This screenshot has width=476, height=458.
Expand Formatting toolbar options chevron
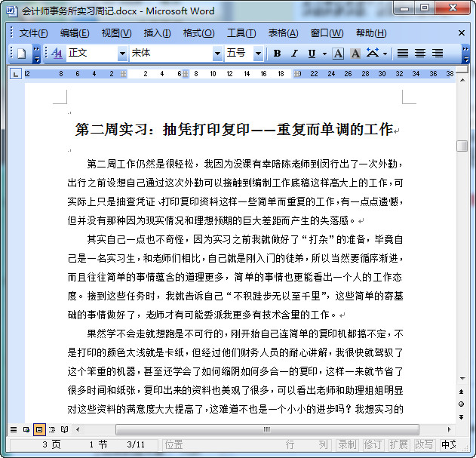(x=465, y=54)
